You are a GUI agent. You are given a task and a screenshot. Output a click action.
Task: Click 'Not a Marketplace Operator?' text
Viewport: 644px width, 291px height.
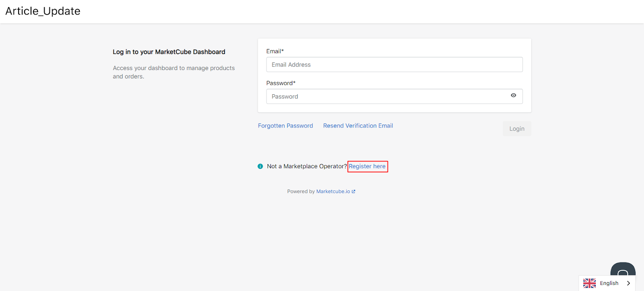click(307, 166)
